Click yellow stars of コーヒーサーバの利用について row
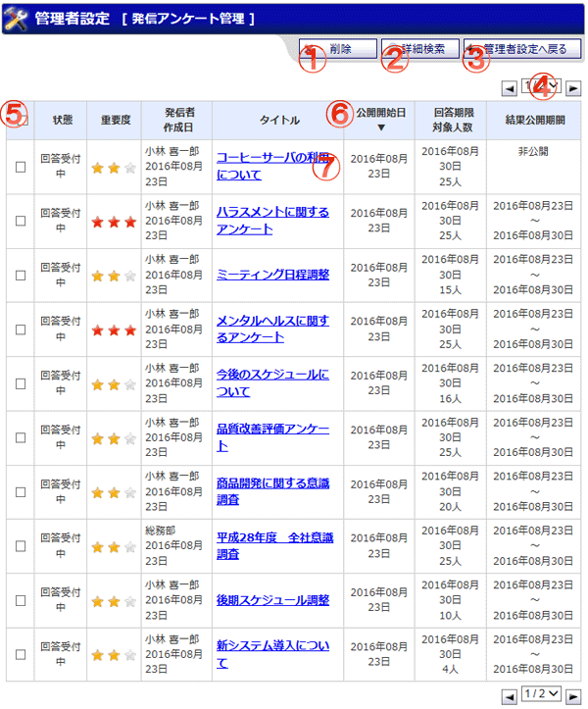This screenshot has width=588, height=709. (x=114, y=169)
